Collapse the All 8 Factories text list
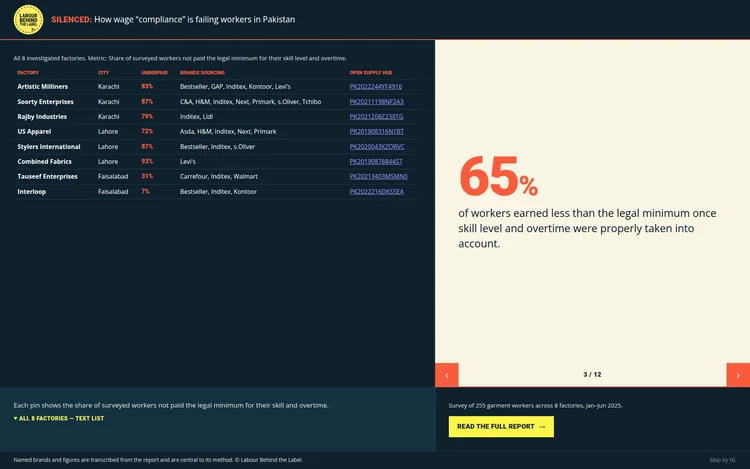The image size is (750, 469). click(x=59, y=418)
